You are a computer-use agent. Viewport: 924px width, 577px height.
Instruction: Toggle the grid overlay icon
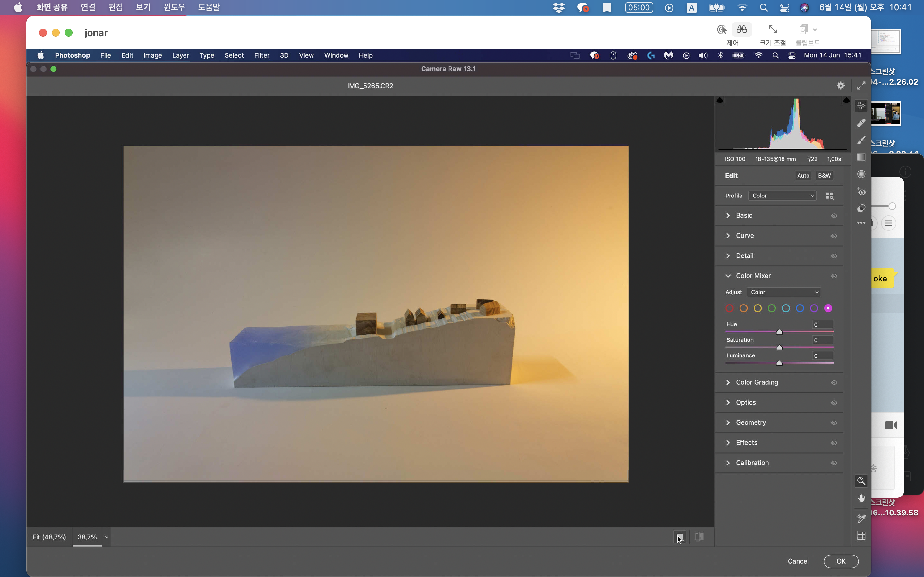[x=861, y=536]
